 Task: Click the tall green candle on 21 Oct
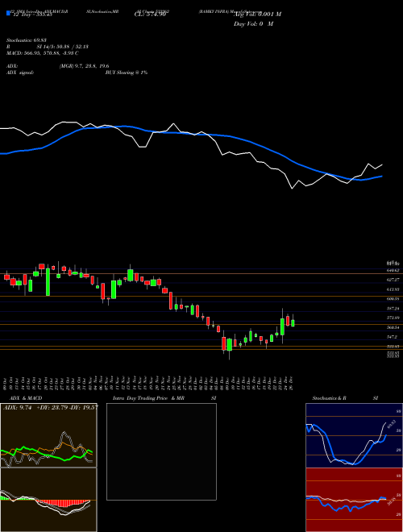(x=48, y=281)
